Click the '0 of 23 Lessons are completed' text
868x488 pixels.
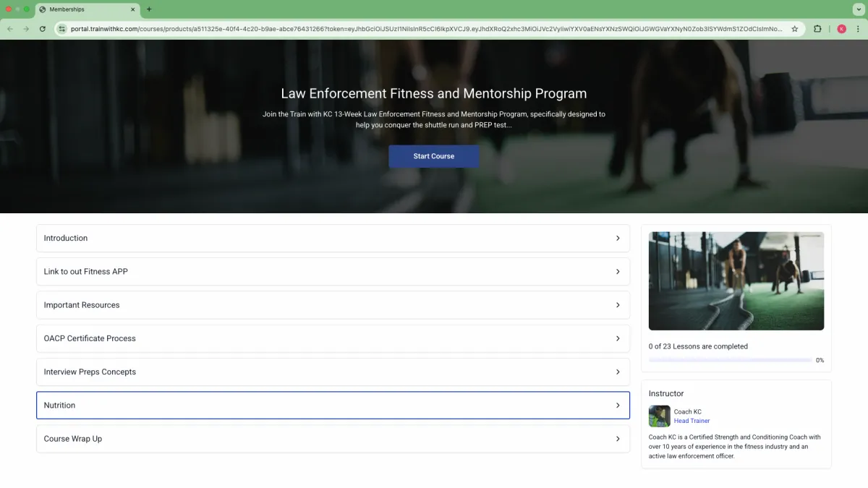pyautogui.click(x=698, y=346)
